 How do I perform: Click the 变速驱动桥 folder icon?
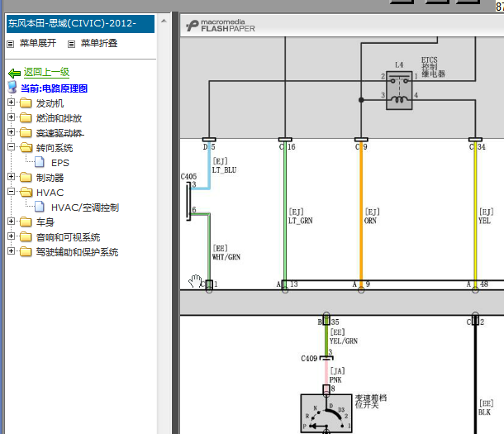coord(26,133)
